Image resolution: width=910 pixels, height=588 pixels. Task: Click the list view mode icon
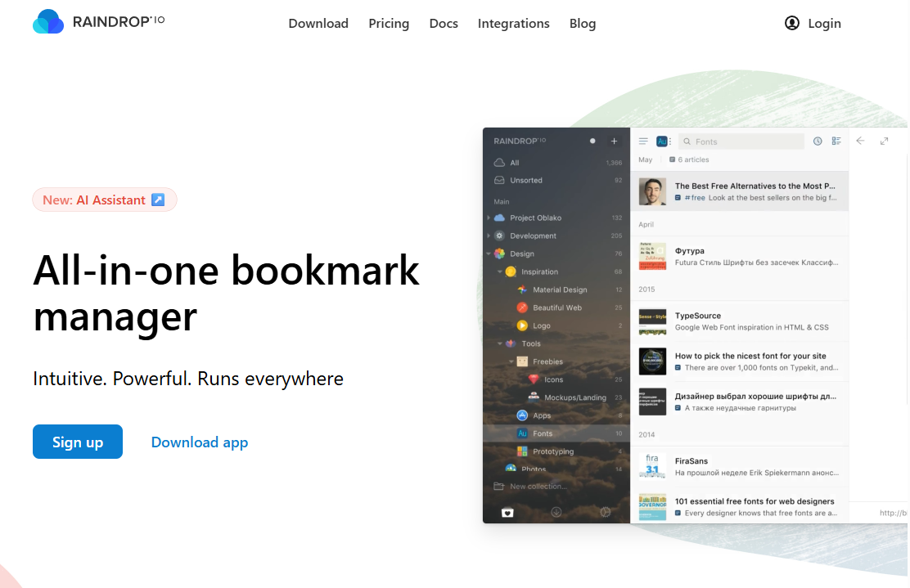point(836,141)
